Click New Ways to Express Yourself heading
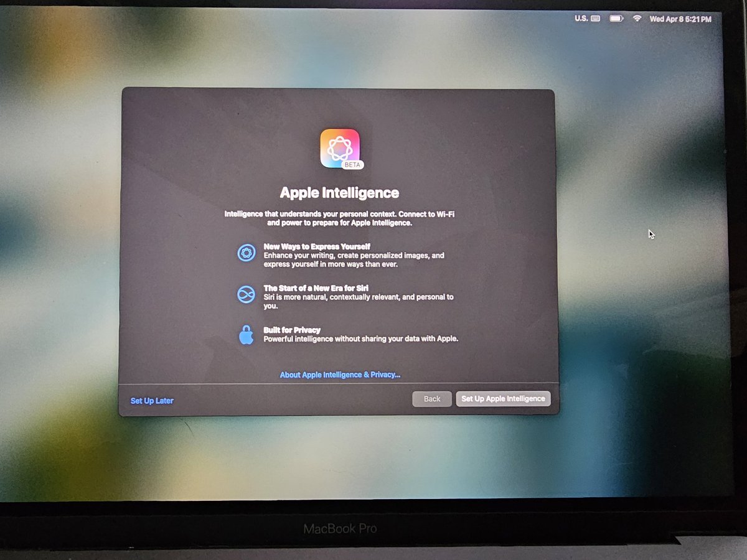The width and height of the screenshot is (747, 560). tap(317, 246)
